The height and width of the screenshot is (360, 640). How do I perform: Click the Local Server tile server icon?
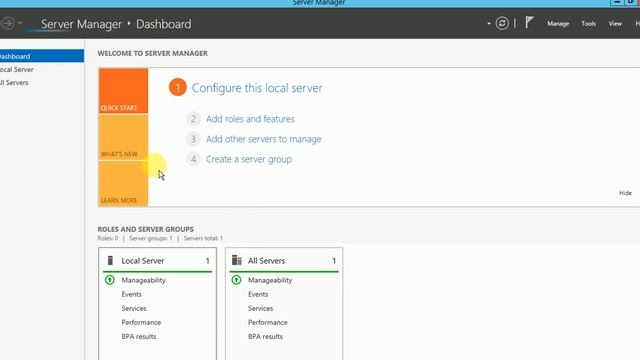(110, 260)
